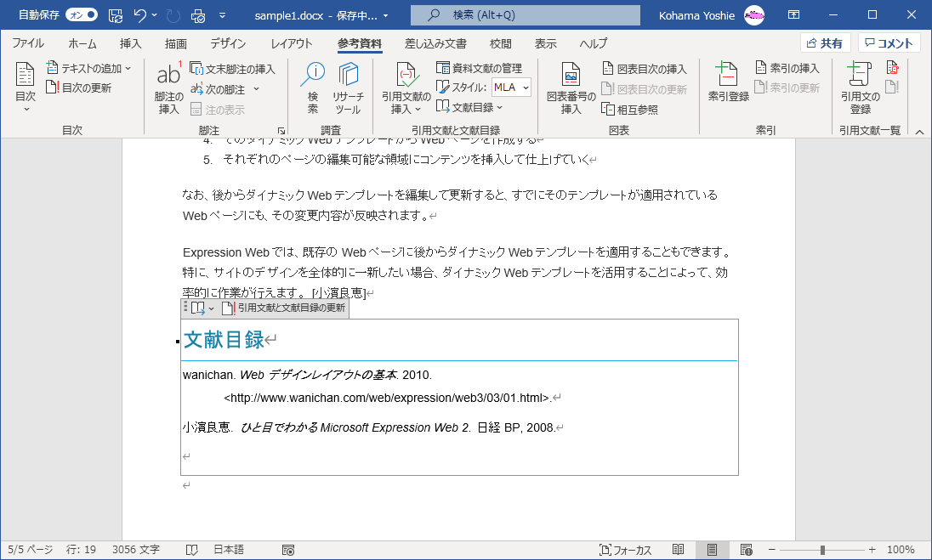Viewport: 932px width, 560px height.
Task: Click the 5/5 ページ status indicator
Action: click(31, 550)
